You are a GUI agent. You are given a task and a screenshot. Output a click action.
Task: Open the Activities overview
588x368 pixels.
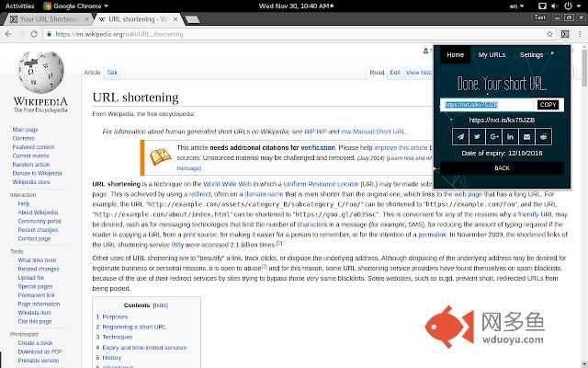click(19, 6)
